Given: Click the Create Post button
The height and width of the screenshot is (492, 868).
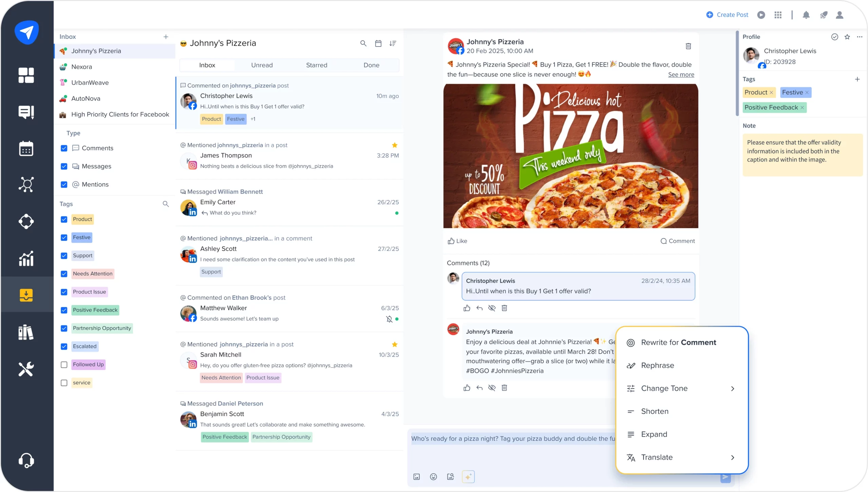Looking at the screenshot, I should coord(727,15).
